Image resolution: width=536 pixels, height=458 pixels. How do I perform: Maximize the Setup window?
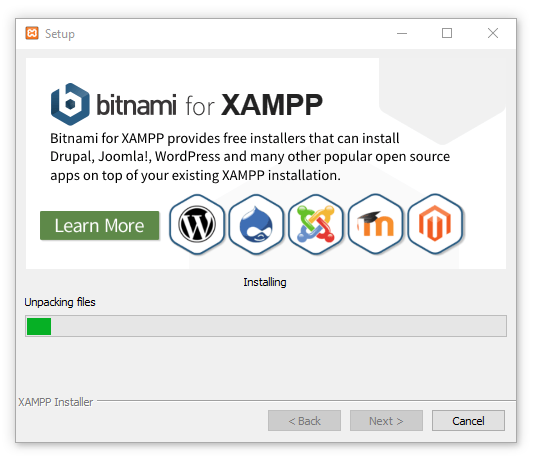click(447, 33)
